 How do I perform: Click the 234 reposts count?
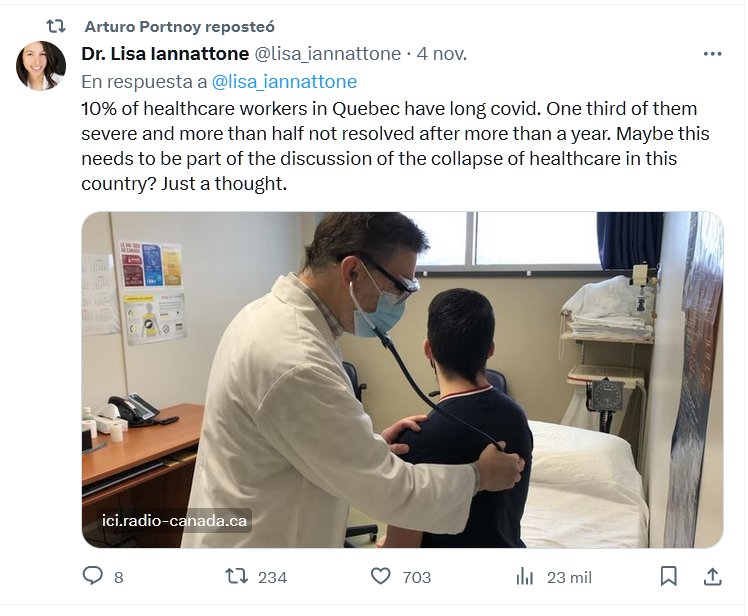tap(272, 577)
